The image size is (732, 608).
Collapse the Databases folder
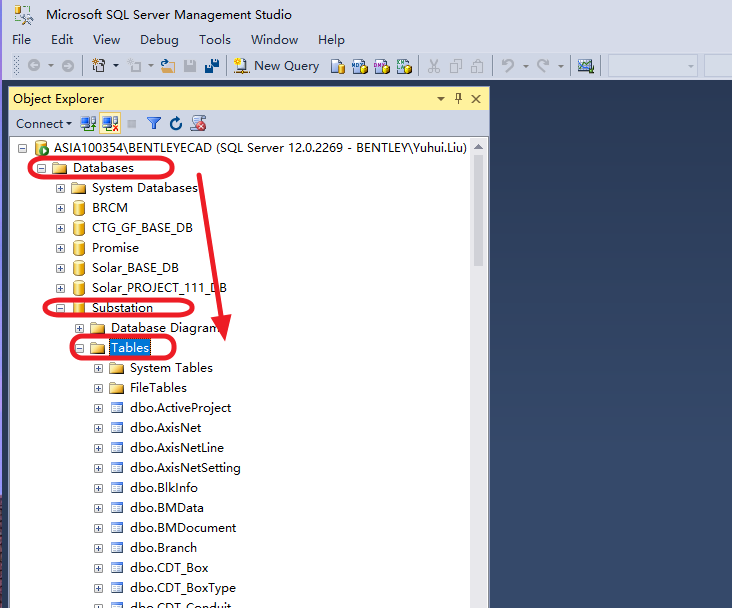pos(42,168)
